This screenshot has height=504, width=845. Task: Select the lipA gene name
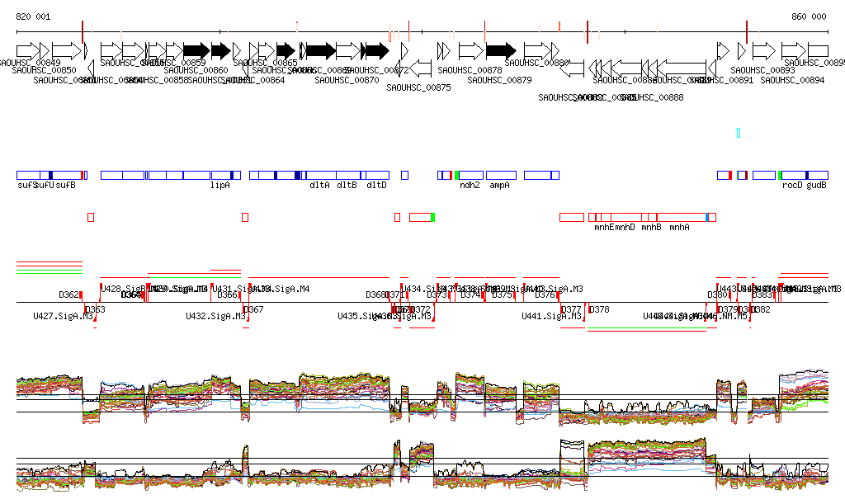click(220, 186)
